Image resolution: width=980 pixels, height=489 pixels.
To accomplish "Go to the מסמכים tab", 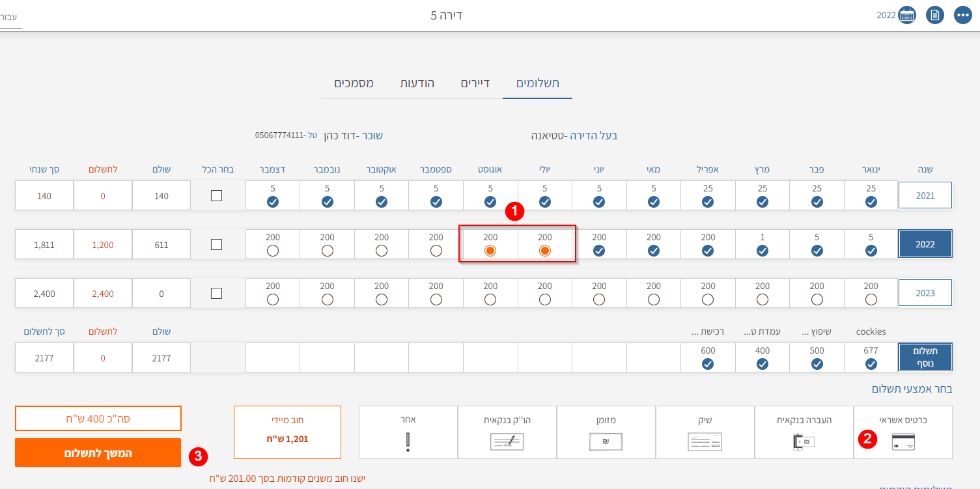I will tap(354, 83).
